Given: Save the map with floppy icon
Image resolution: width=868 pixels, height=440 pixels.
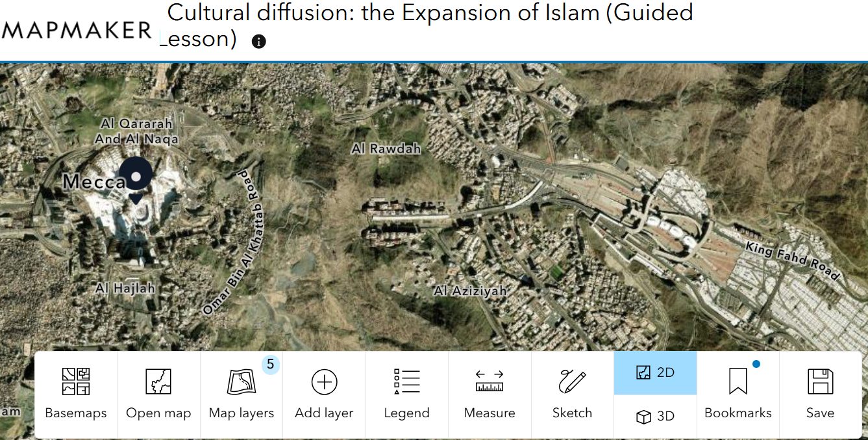Looking at the screenshot, I should click(x=820, y=394).
